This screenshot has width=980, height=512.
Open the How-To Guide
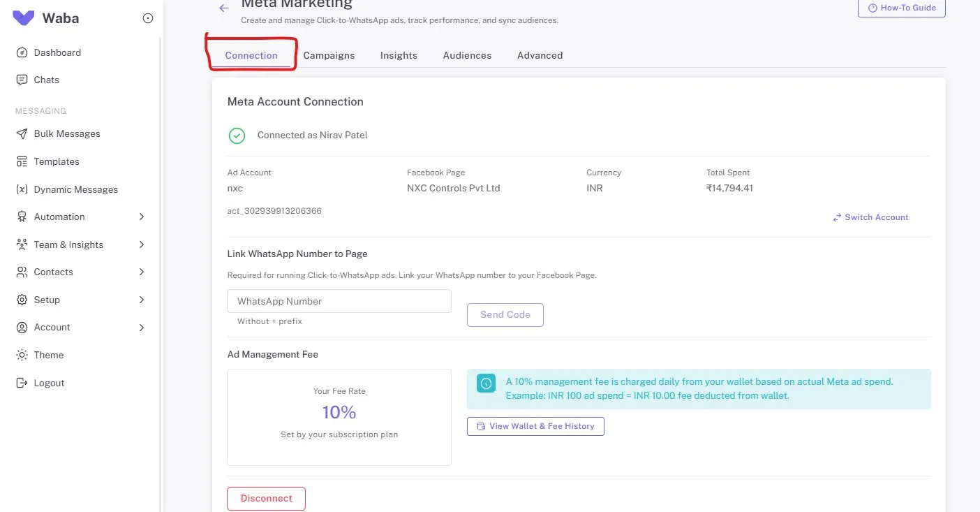(x=902, y=8)
